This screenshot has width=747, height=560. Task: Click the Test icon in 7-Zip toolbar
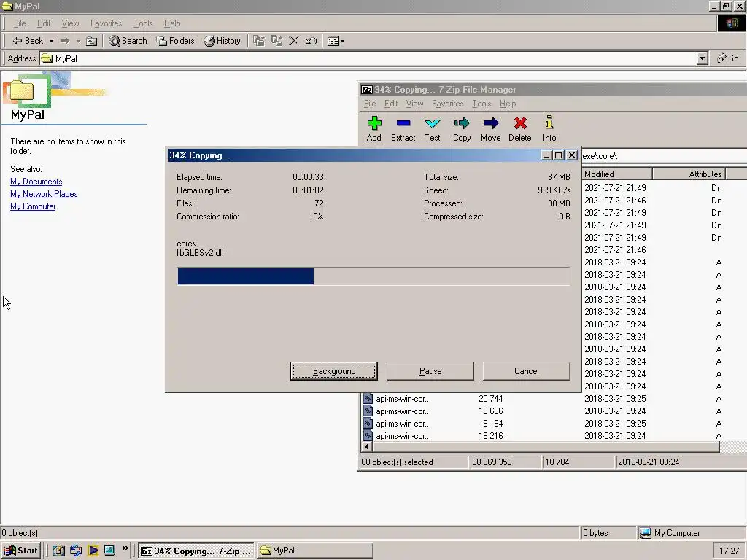pyautogui.click(x=432, y=124)
